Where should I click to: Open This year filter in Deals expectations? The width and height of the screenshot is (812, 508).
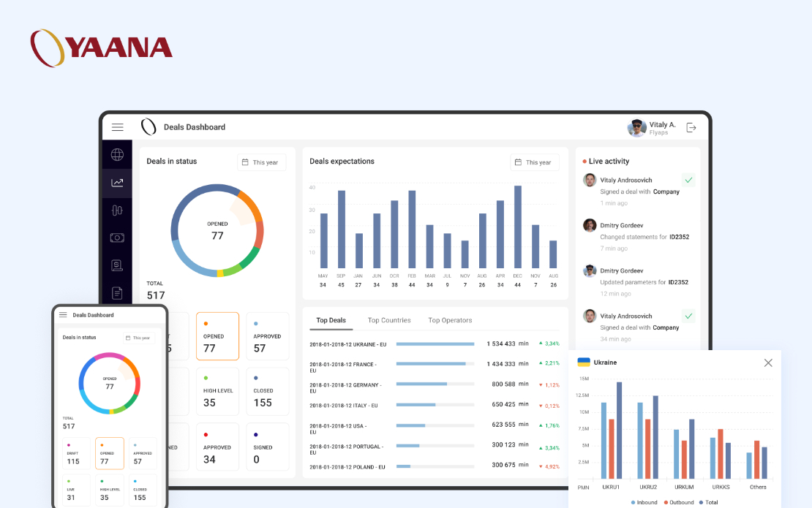click(535, 162)
